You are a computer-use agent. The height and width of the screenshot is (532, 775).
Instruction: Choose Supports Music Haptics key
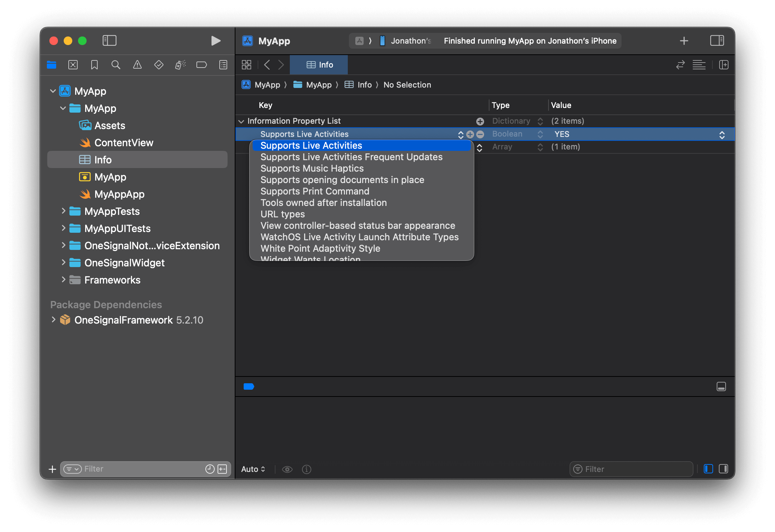pyautogui.click(x=361, y=168)
